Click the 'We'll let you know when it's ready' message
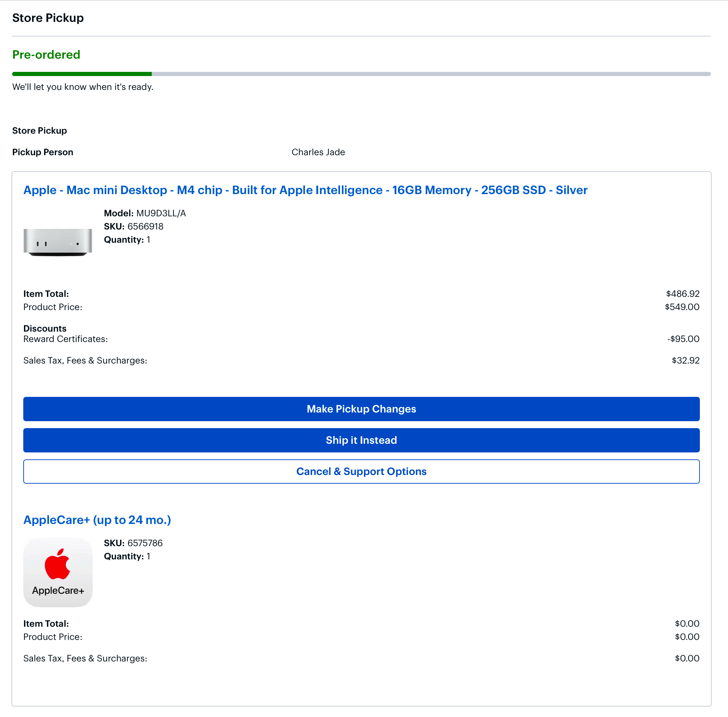728x717 pixels. (83, 87)
